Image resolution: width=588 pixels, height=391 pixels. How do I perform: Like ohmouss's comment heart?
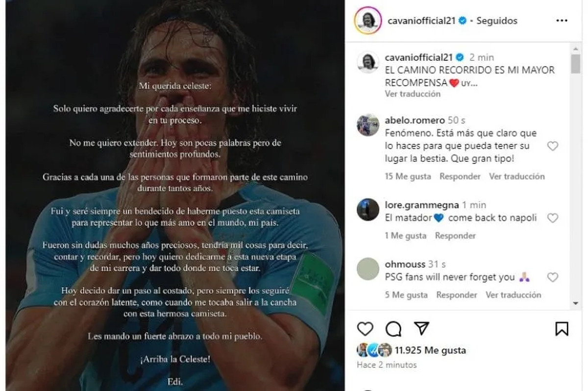(x=552, y=277)
